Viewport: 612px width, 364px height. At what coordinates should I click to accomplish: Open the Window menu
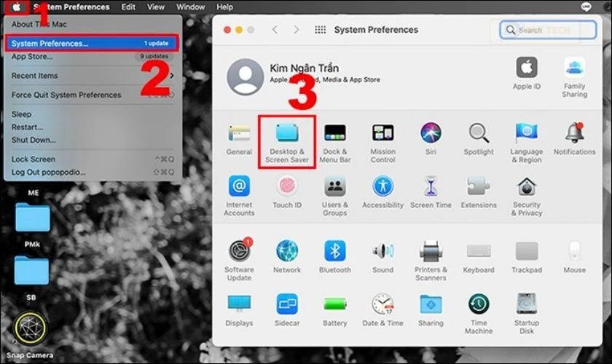click(190, 7)
